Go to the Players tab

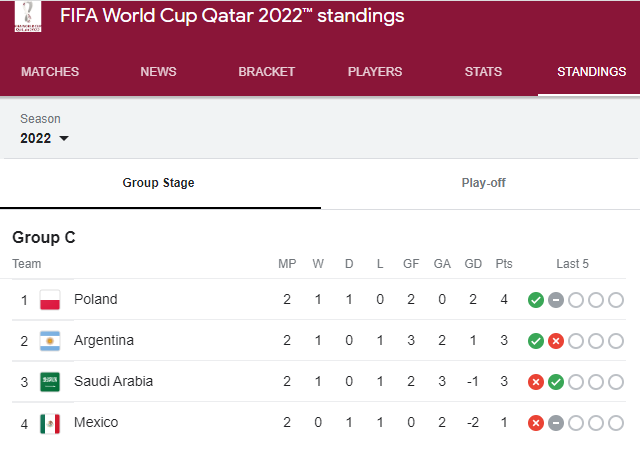click(375, 71)
